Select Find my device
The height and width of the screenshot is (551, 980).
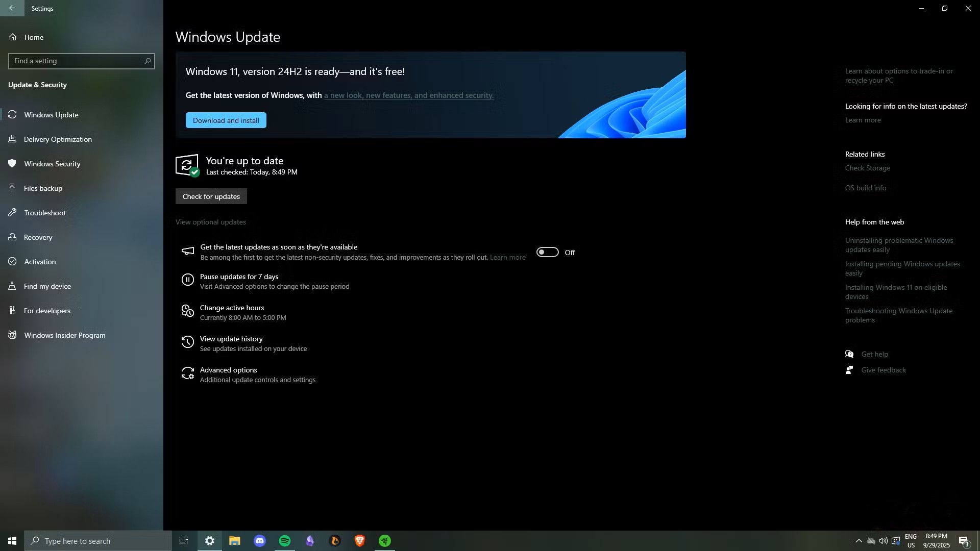pos(47,286)
